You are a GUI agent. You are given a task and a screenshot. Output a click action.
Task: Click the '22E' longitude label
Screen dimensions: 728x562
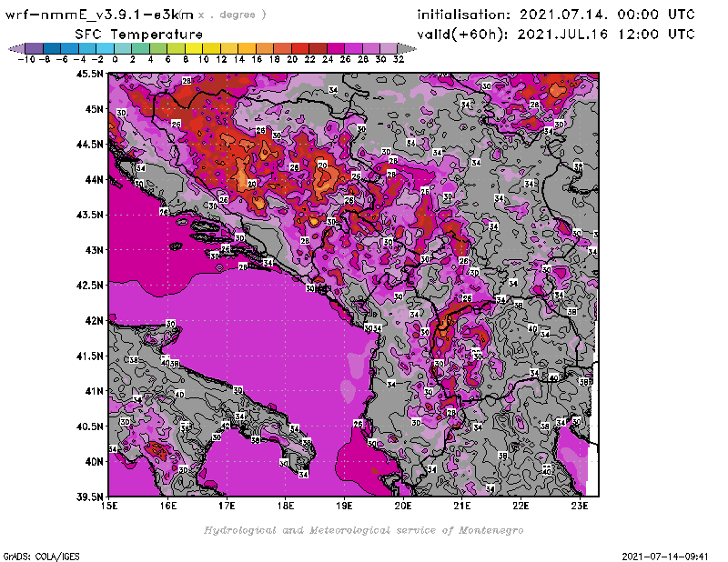click(x=521, y=506)
